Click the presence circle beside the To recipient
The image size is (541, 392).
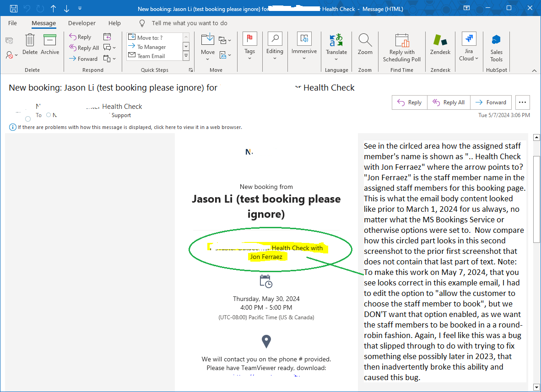(x=49, y=115)
